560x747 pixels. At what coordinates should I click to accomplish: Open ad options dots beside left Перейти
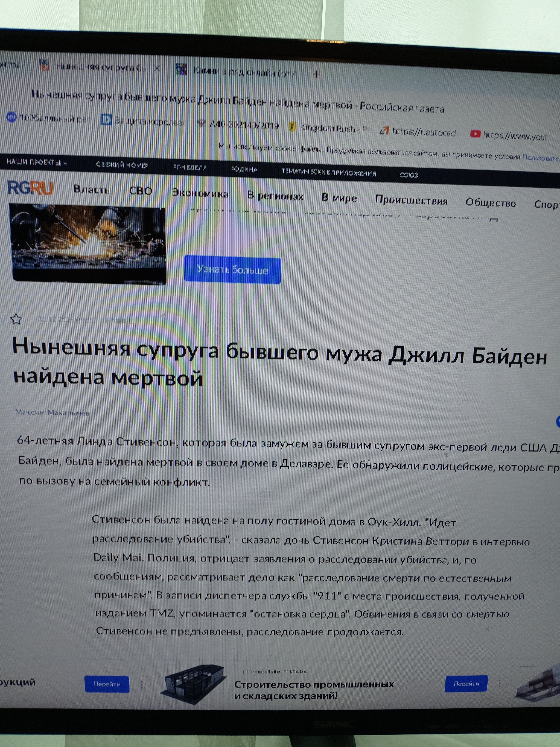coord(142,684)
